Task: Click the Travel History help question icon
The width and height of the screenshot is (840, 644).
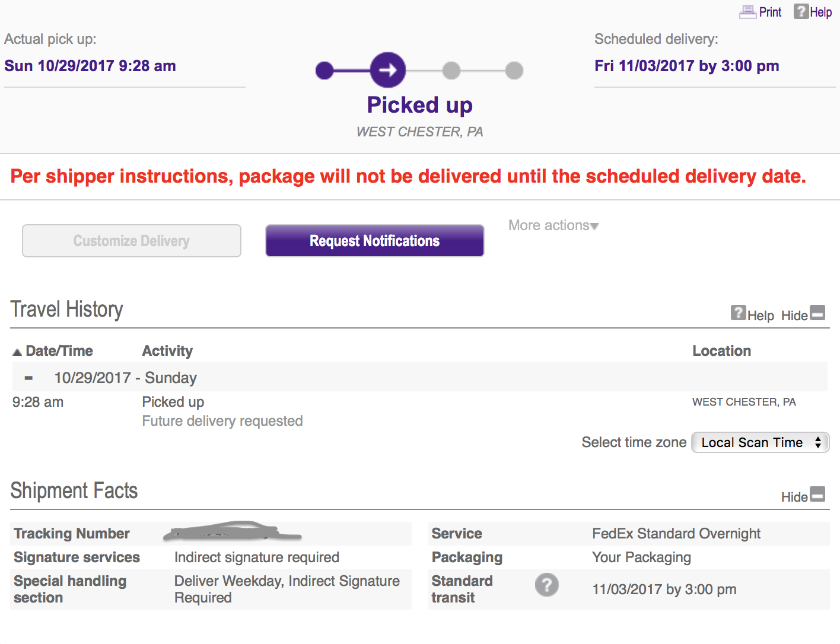Action: click(x=738, y=313)
